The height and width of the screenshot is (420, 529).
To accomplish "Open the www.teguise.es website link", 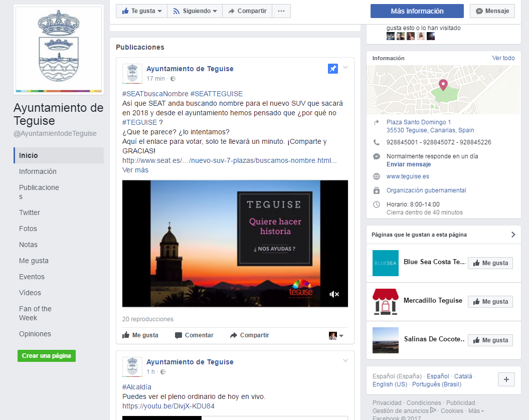I will click(408, 176).
